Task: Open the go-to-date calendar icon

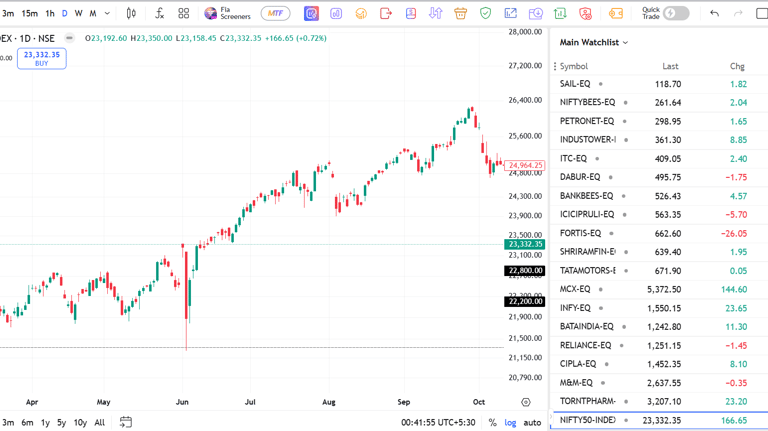Action: coord(126,422)
